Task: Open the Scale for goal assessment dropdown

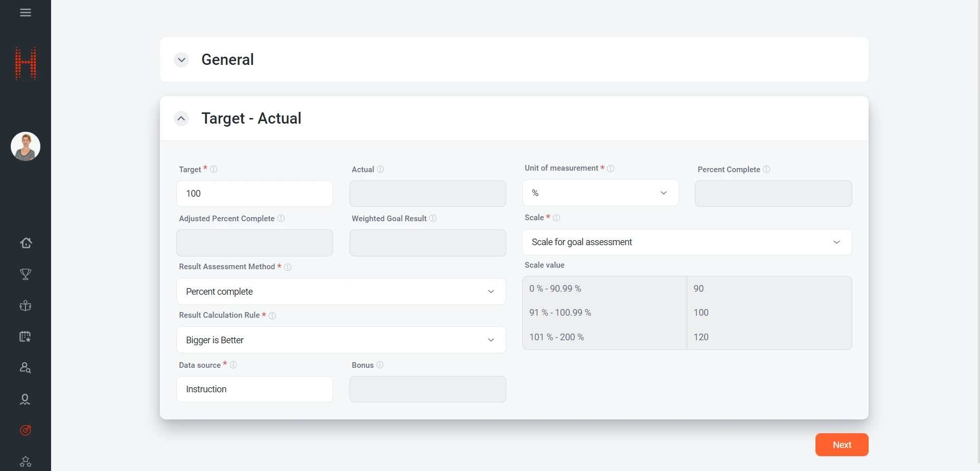Action: [687, 242]
